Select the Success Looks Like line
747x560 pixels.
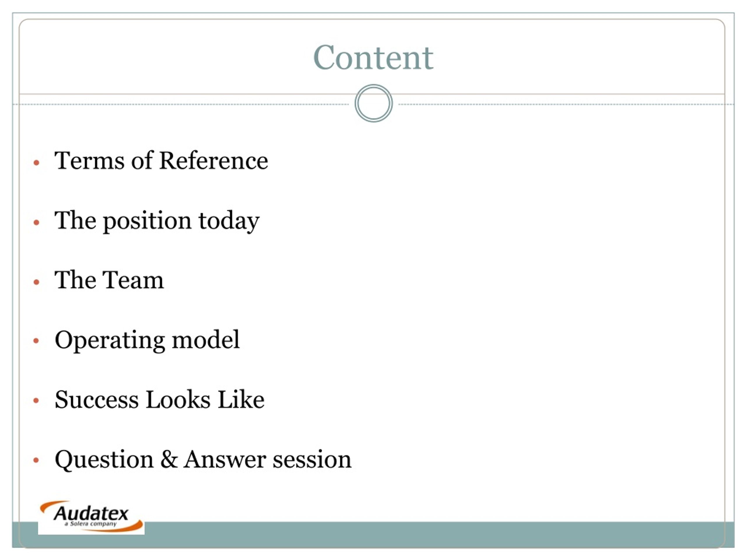(x=159, y=400)
